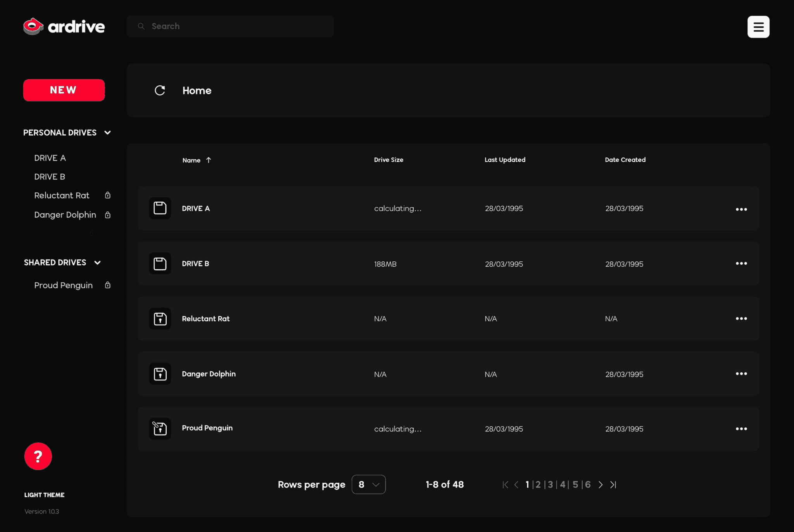Switch to Light Theme

click(44, 495)
